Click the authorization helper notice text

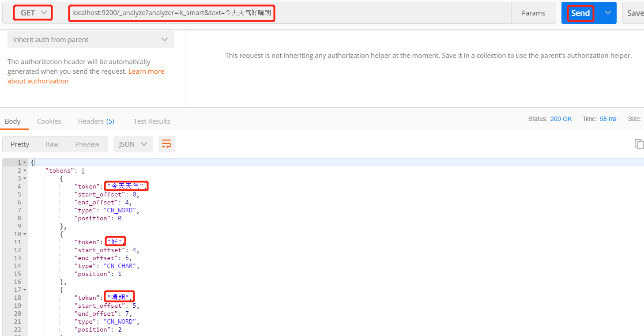[428, 56]
